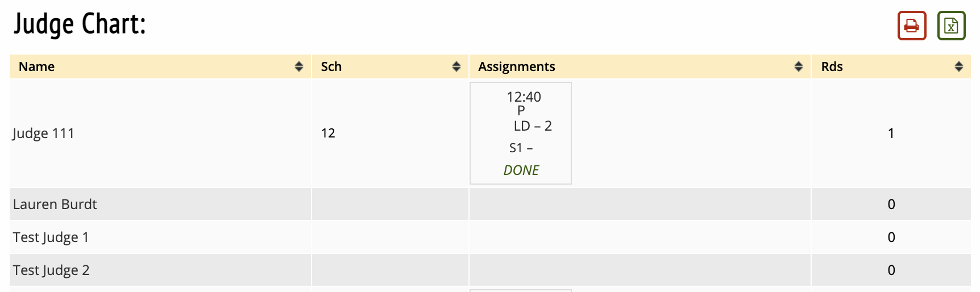Click the red print icon
This screenshot has width=980, height=292.
tap(912, 26)
